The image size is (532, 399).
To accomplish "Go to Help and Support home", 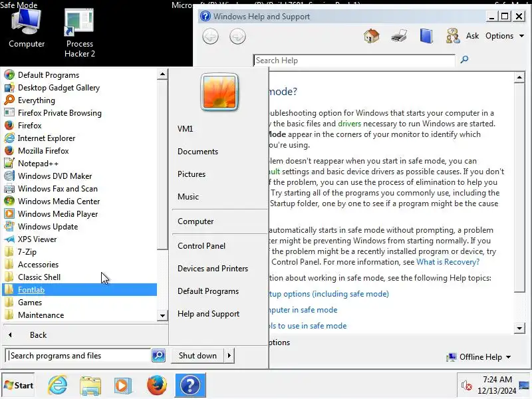I will pos(372,36).
